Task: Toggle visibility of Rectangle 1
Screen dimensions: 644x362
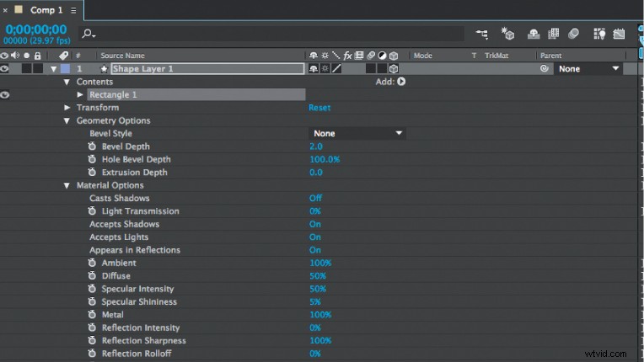Action: (5, 95)
